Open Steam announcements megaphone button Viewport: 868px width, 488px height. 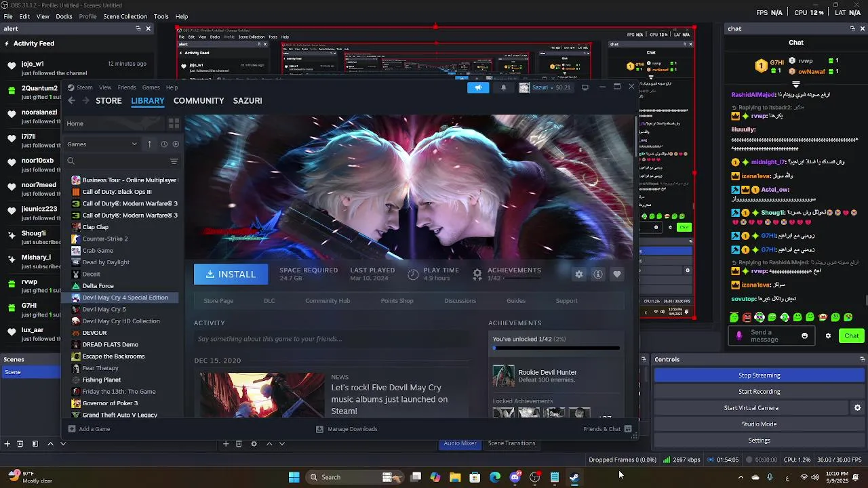[x=478, y=87]
